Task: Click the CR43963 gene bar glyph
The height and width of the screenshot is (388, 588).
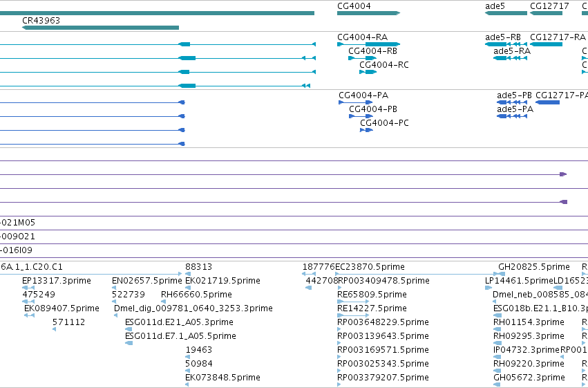Action: pos(100,28)
